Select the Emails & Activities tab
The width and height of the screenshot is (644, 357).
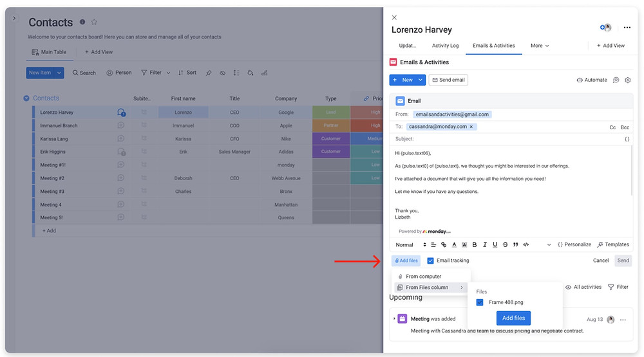point(494,46)
